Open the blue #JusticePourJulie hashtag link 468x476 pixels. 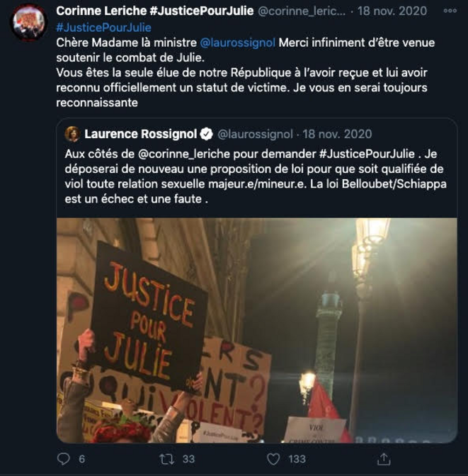pos(103,28)
